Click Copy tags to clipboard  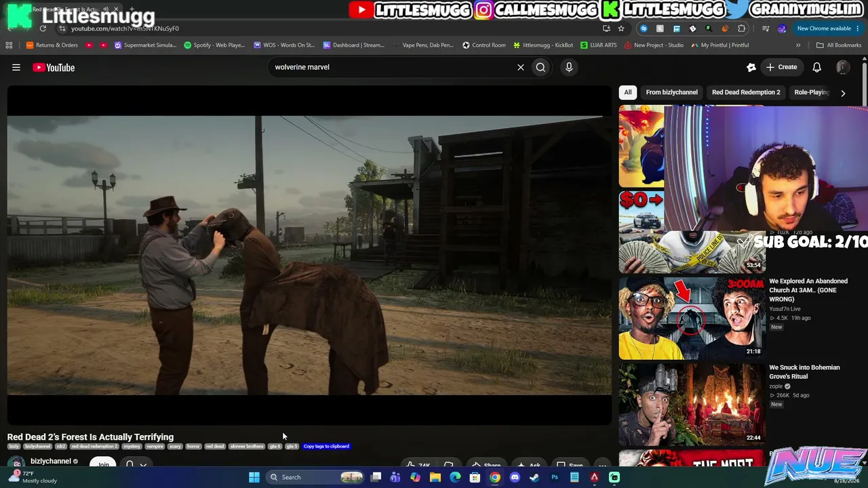tap(326, 447)
